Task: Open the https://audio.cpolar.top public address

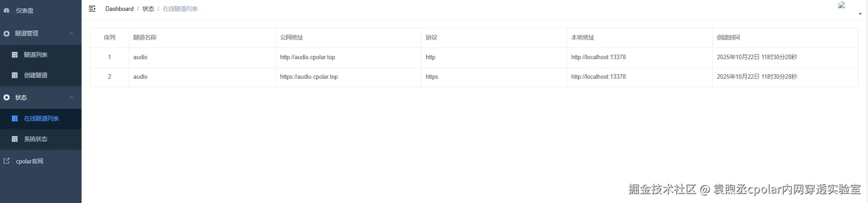Action: [309, 77]
